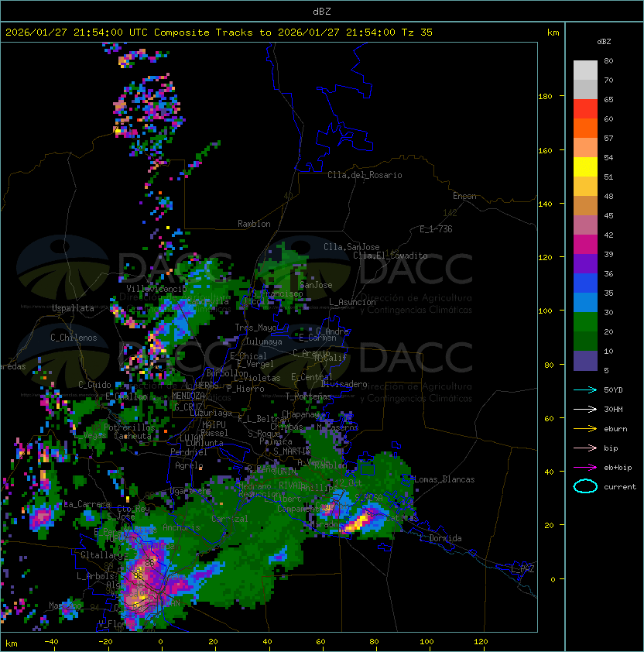
Task: Click the dBZ title in the top bar
Action: click(322, 11)
